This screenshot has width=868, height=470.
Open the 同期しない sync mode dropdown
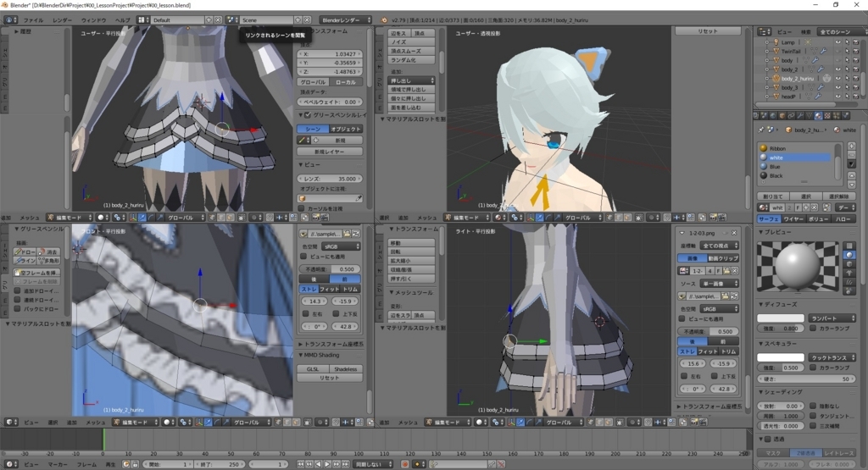374,464
